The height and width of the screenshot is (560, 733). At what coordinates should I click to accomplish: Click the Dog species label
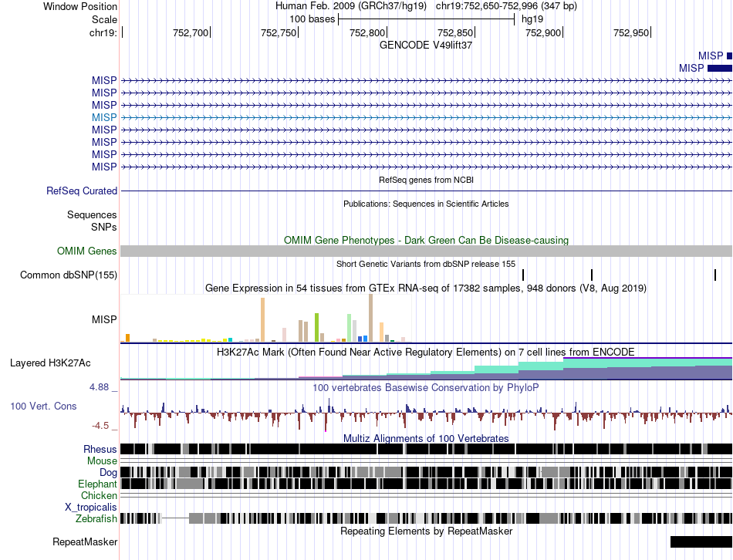(109, 473)
